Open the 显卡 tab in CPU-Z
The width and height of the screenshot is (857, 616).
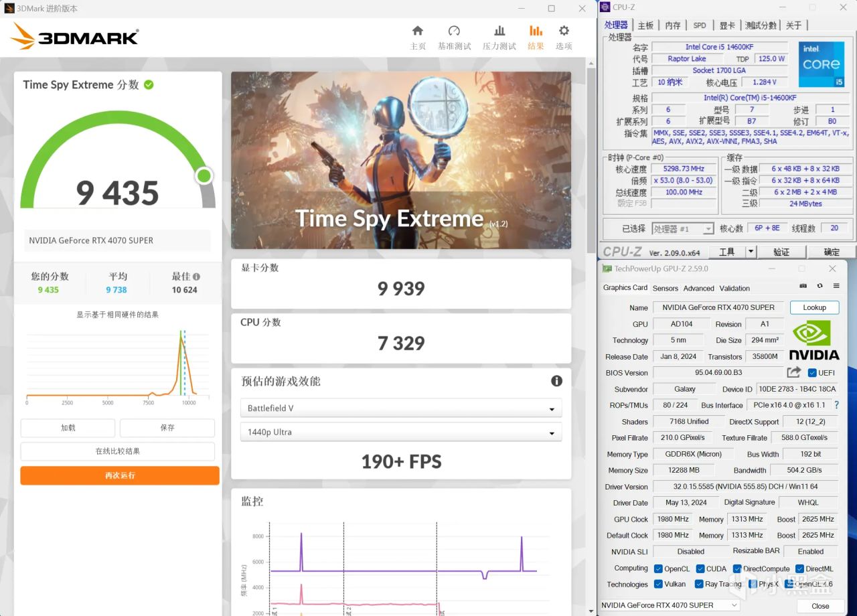point(727,25)
